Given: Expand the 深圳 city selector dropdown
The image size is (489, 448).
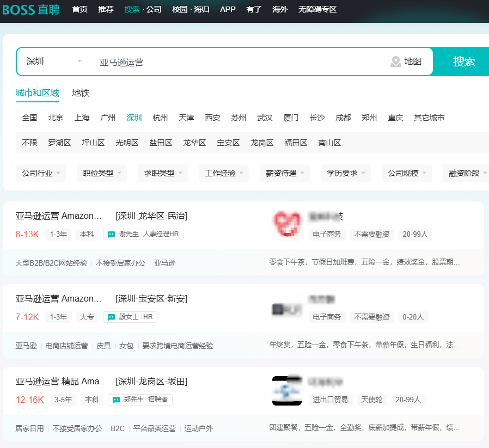Looking at the screenshot, I should [x=54, y=62].
